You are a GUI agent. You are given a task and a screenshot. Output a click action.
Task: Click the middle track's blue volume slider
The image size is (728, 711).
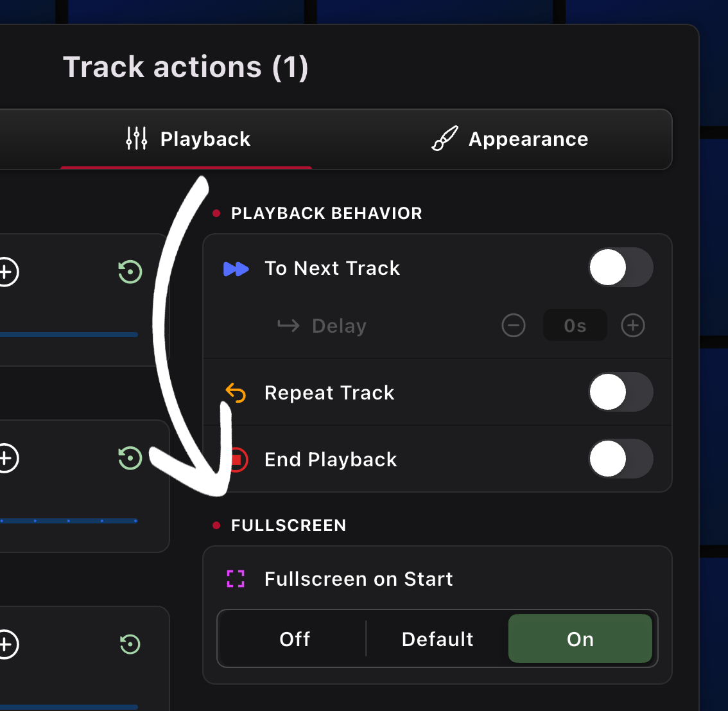[x=69, y=521]
